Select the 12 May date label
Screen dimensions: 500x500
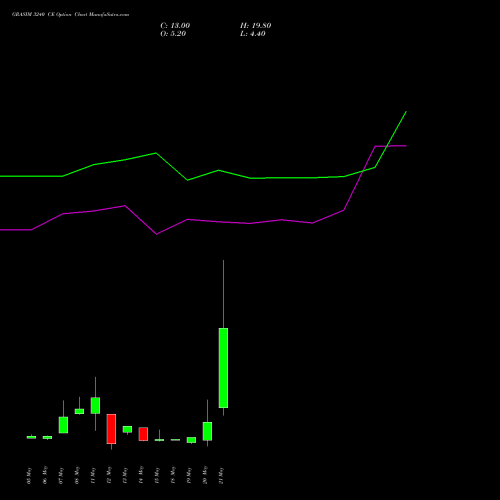109,475
